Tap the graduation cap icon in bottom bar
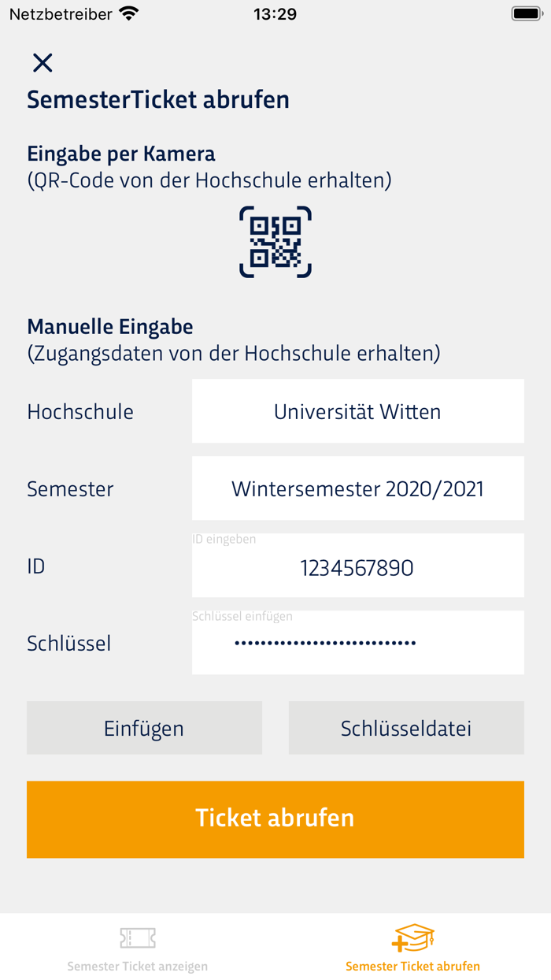The image size is (551, 980). (x=412, y=937)
